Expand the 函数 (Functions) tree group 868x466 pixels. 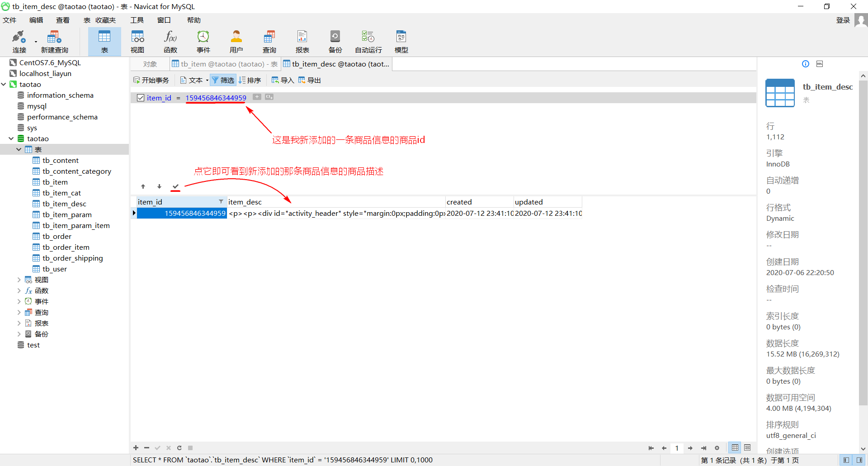pyautogui.click(x=19, y=290)
